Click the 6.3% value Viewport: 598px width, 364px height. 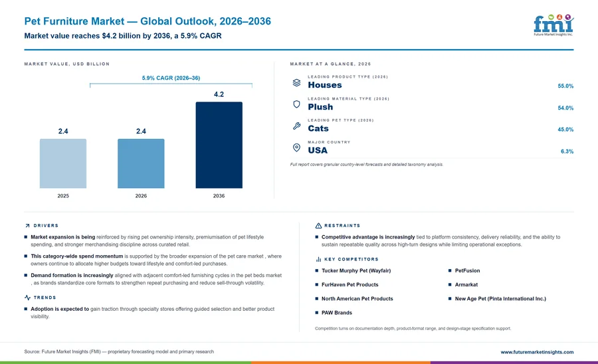point(567,151)
